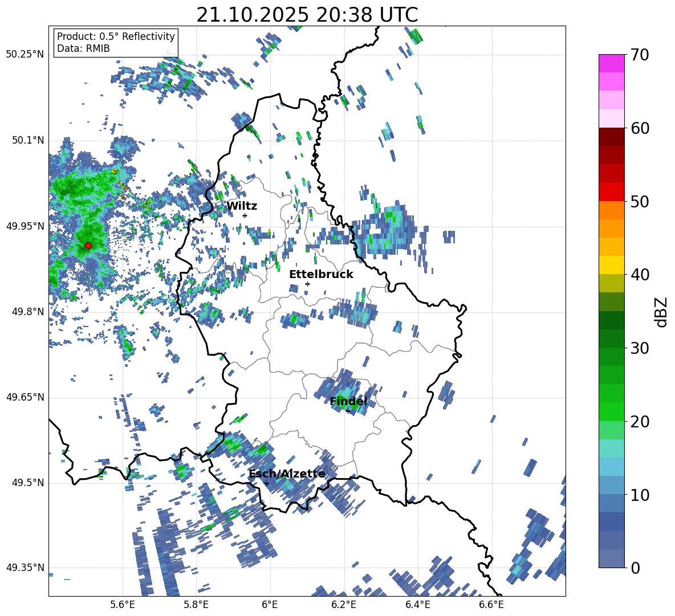Click the slate-blue bottom colorbar swatch at 0
The width and height of the screenshot is (675, 616).
[x=611, y=558]
